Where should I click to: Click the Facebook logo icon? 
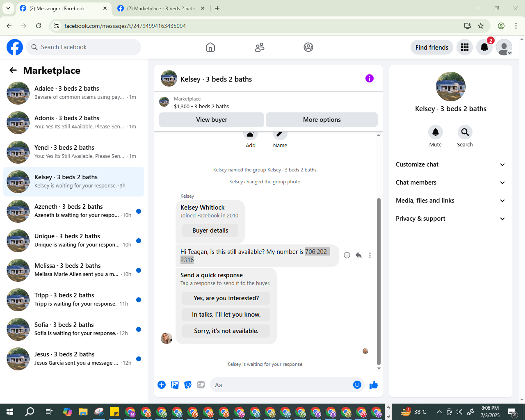pos(15,47)
